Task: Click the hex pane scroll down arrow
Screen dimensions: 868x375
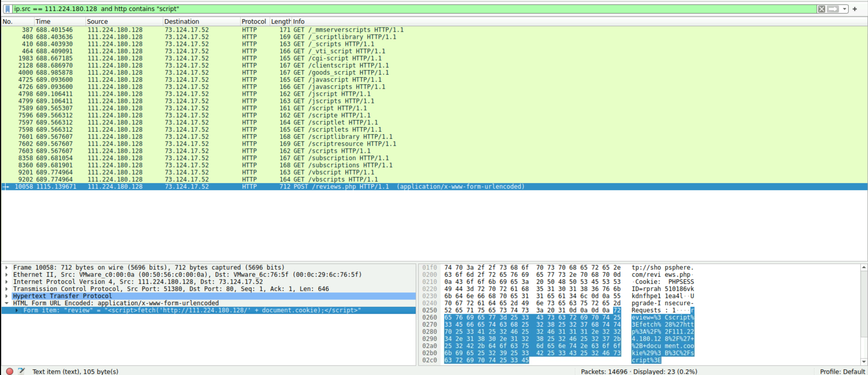Action: point(864,361)
